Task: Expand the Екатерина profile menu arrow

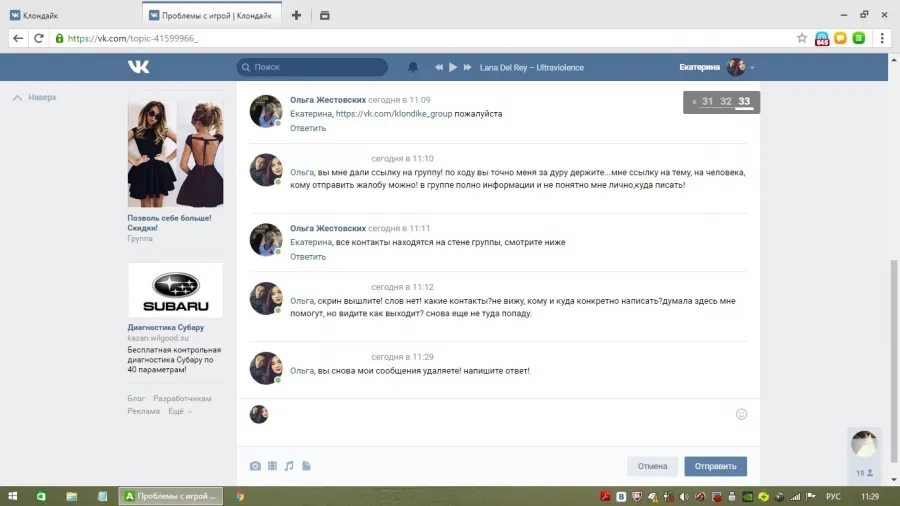Action: click(x=752, y=68)
